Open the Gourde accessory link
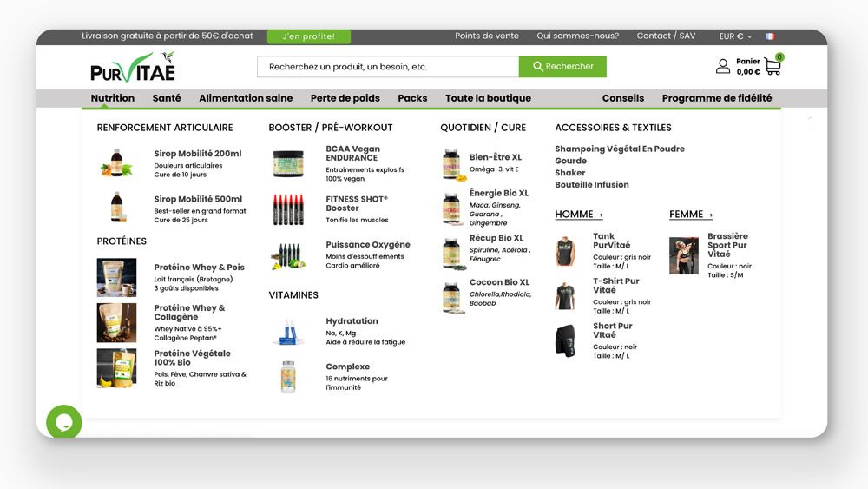This screenshot has width=868, height=489. (571, 161)
